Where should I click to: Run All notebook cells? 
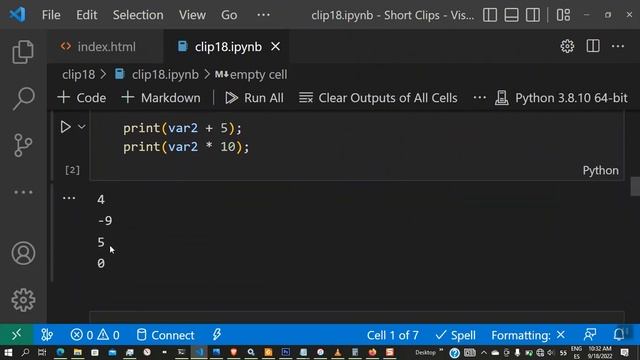(x=254, y=98)
